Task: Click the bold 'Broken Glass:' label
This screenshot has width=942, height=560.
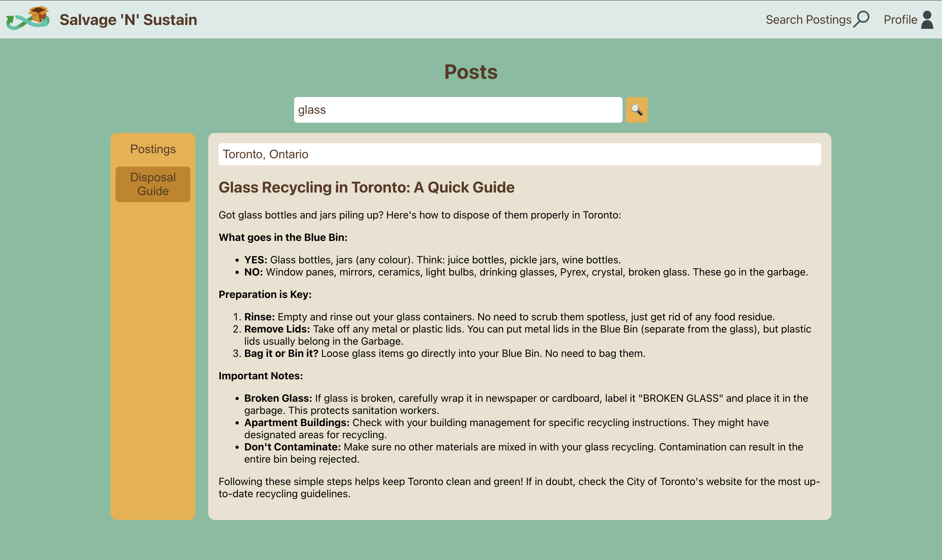Action: 278,398
